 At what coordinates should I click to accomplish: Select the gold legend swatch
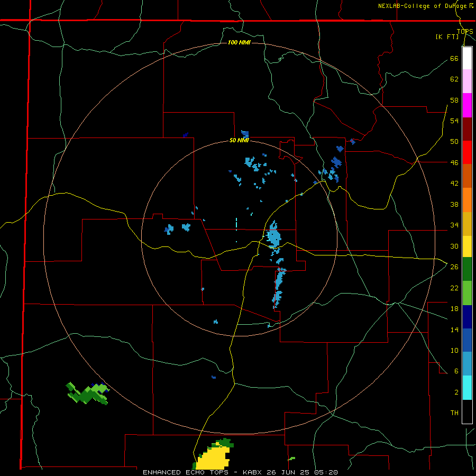(x=467, y=223)
